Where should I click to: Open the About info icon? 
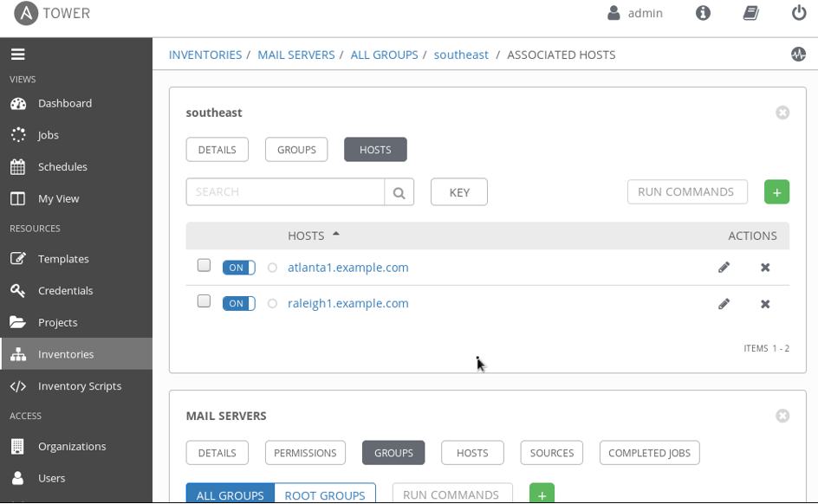pyautogui.click(x=703, y=13)
